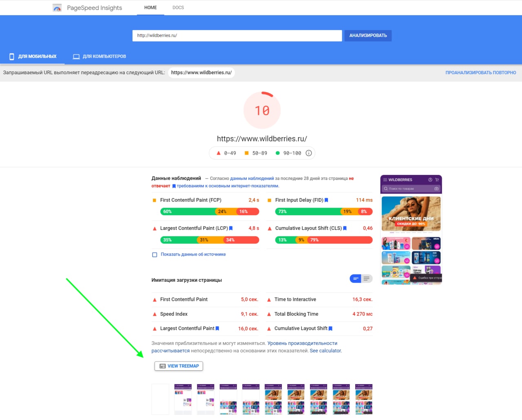Click the 'Анализировать' button
The image size is (522, 420).
pyautogui.click(x=368, y=35)
